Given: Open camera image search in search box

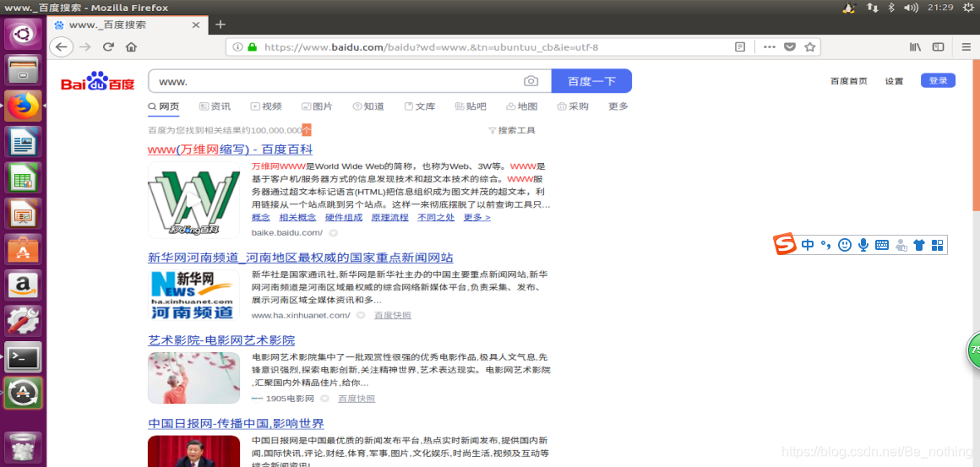Looking at the screenshot, I should (531, 81).
